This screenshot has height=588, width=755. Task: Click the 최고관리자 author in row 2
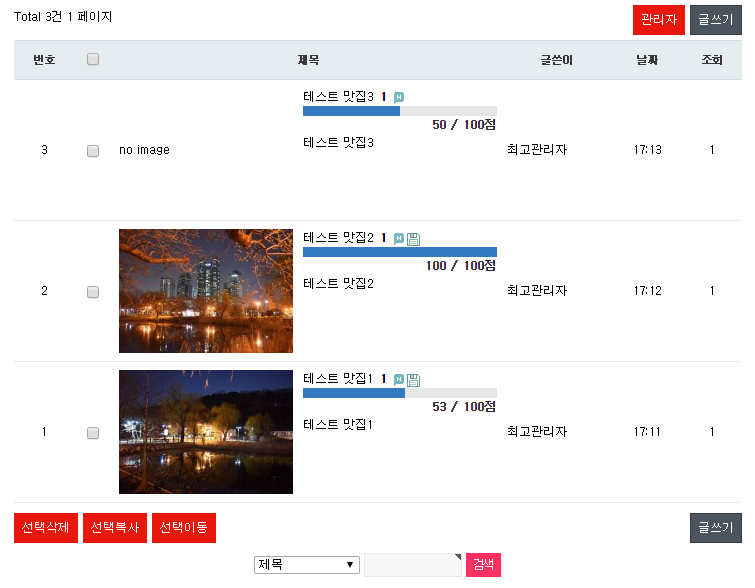point(537,291)
